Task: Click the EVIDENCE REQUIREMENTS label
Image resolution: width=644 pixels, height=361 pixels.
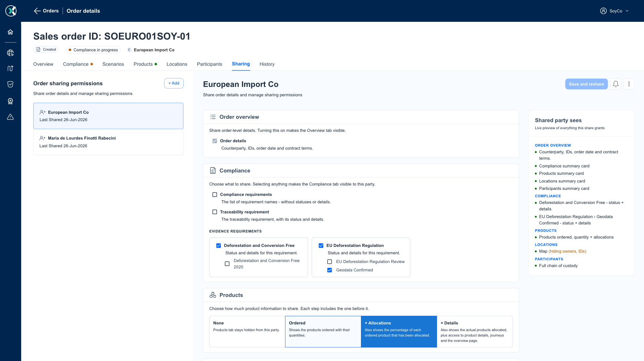Action: 235,231
